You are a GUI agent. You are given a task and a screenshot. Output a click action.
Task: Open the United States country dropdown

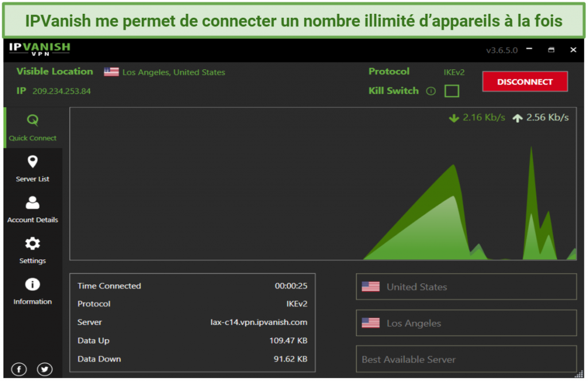[x=466, y=286]
